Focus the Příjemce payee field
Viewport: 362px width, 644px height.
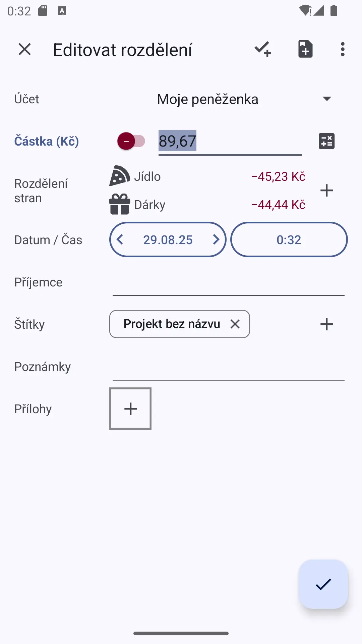click(x=229, y=283)
